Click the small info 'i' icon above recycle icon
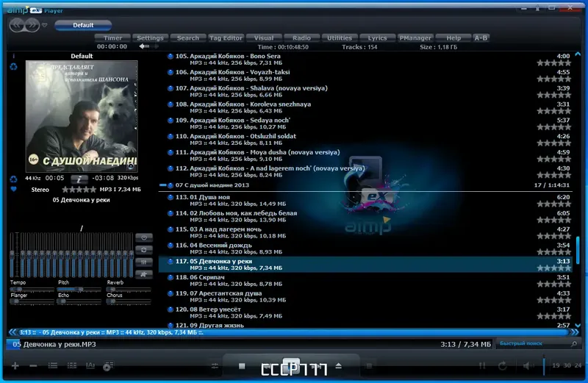 [13, 56]
